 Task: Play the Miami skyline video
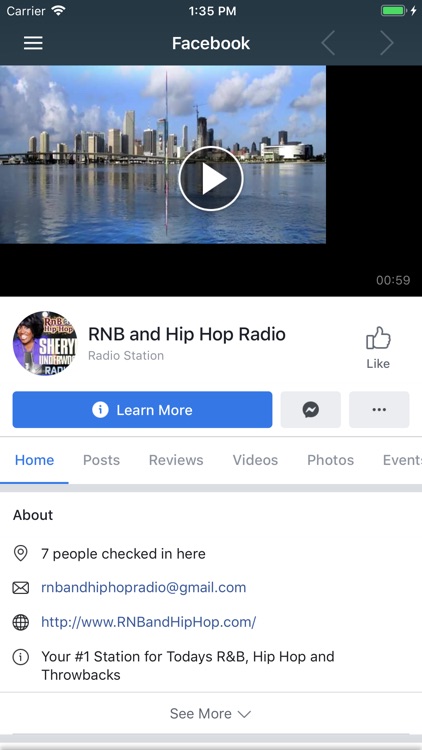[x=211, y=179]
